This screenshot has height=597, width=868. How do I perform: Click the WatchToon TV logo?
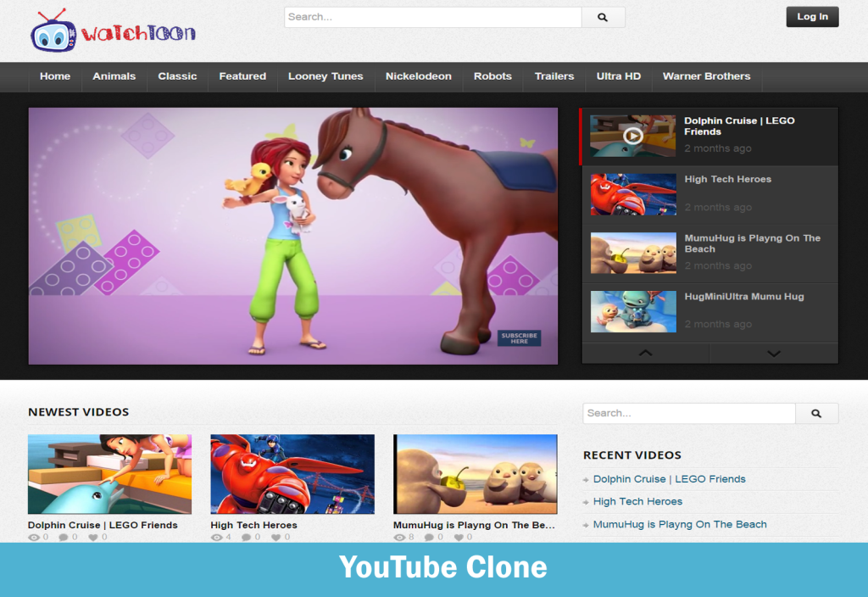[x=113, y=31]
